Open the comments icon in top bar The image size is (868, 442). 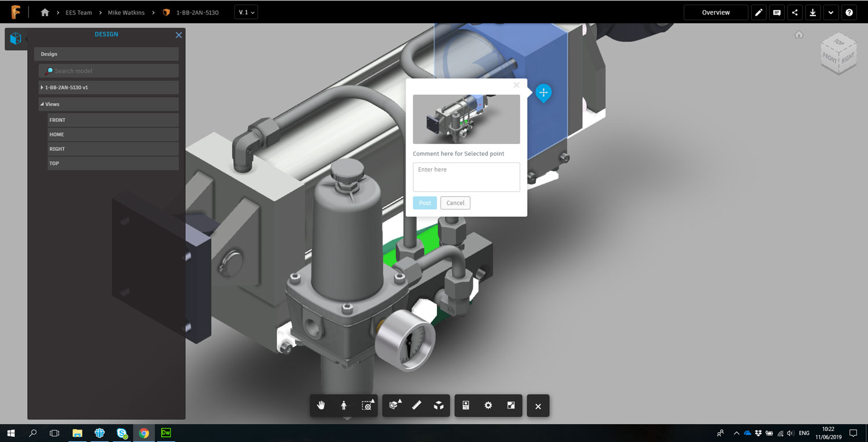click(777, 12)
